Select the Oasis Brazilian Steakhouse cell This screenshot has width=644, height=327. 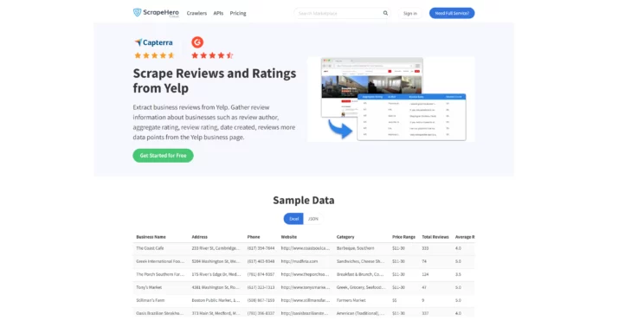click(160, 313)
